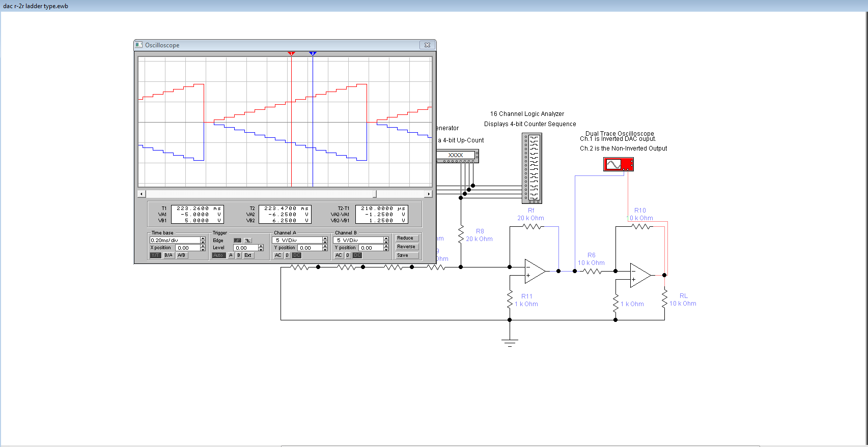Click 'Ch.2 is the Non-Inverted Output' label
The height and width of the screenshot is (447, 868).
click(623, 148)
